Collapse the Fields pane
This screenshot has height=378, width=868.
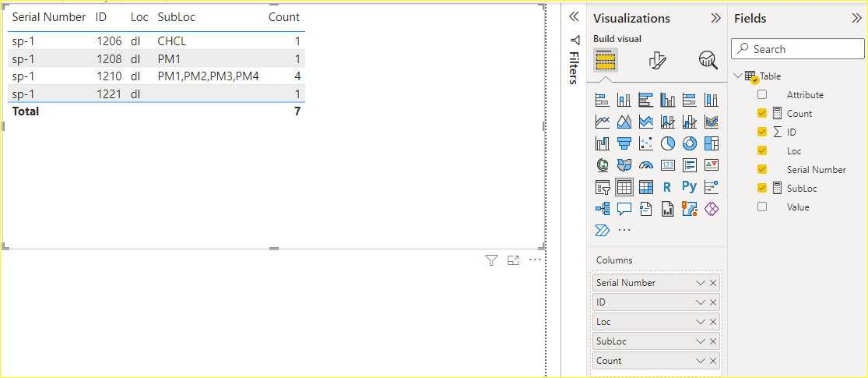click(x=857, y=18)
